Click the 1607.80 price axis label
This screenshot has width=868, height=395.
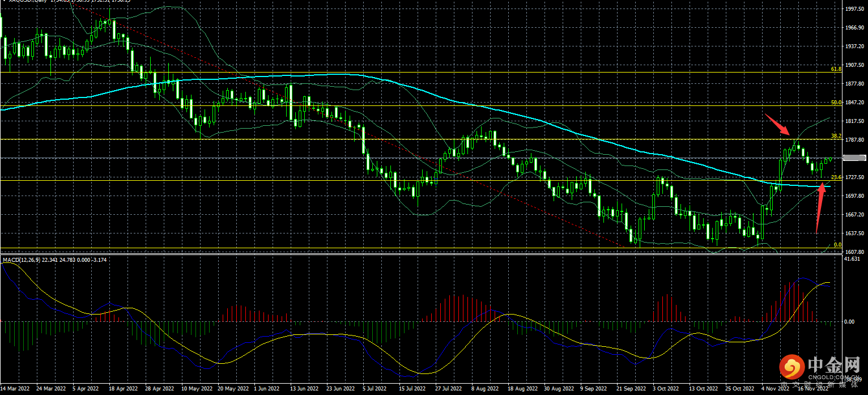[x=853, y=252]
